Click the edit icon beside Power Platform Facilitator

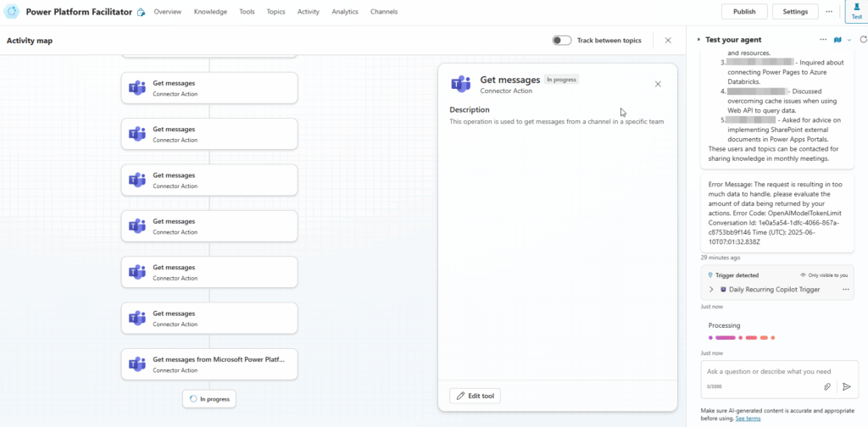tap(141, 13)
